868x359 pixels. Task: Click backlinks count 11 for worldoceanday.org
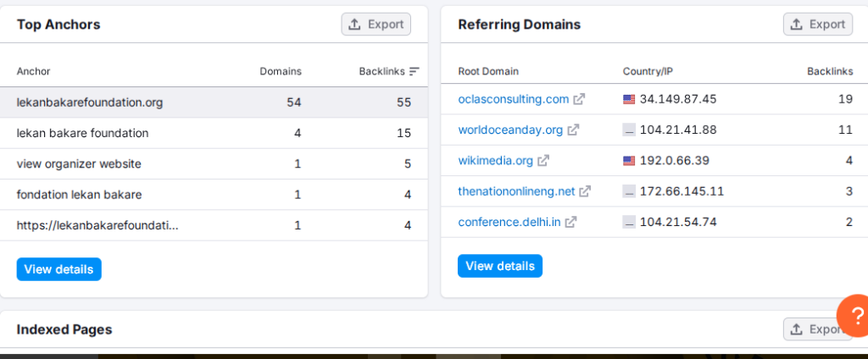(x=846, y=130)
